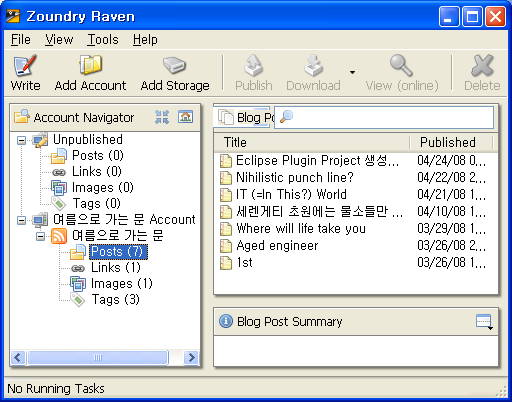Click the Write toolbar icon
Image resolution: width=512 pixels, height=402 pixels.
25,65
